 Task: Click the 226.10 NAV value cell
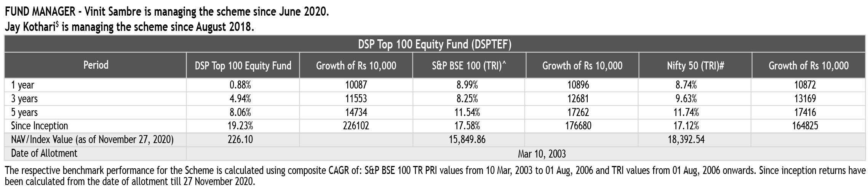[x=240, y=140]
